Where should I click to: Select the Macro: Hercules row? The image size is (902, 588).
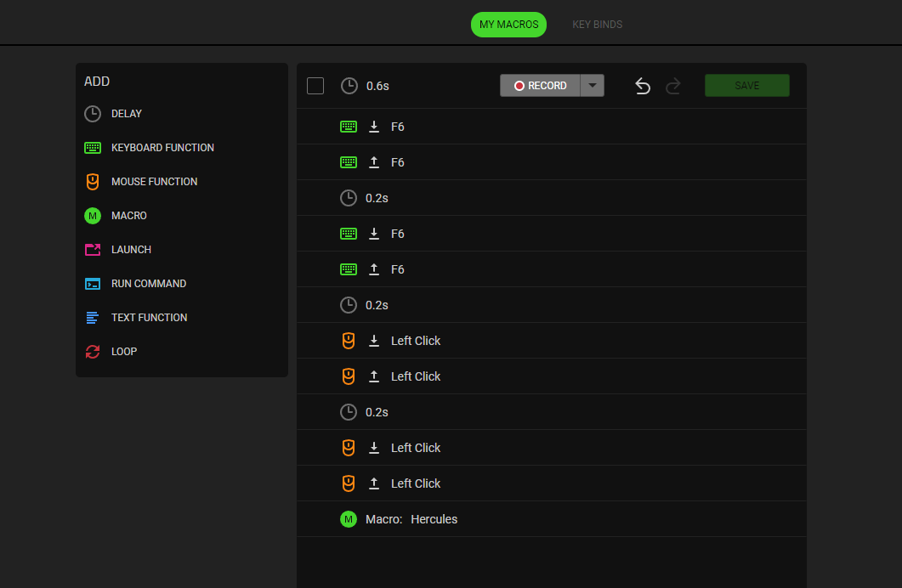551,519
